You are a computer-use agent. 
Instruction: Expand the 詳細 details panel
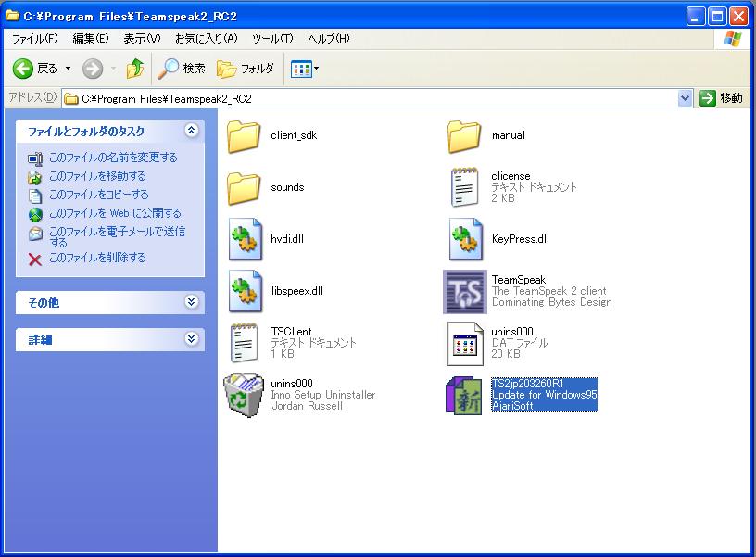pyautogui.click(x=192, y=339)
